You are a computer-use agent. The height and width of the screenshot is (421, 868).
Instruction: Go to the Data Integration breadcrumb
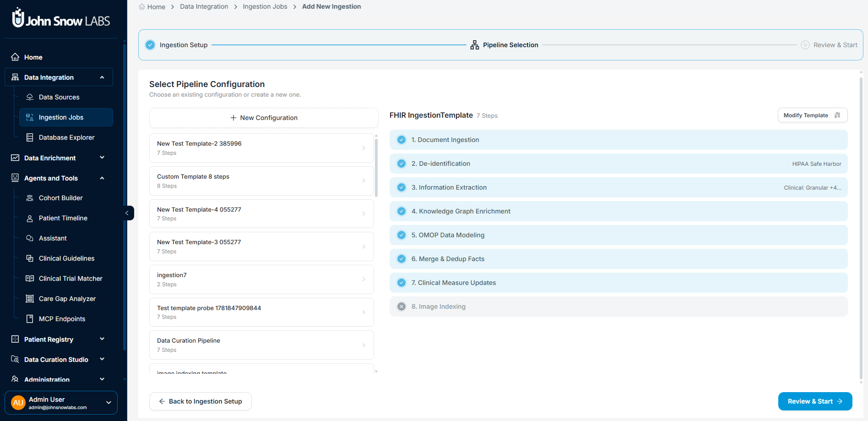[x=204, y=6]
